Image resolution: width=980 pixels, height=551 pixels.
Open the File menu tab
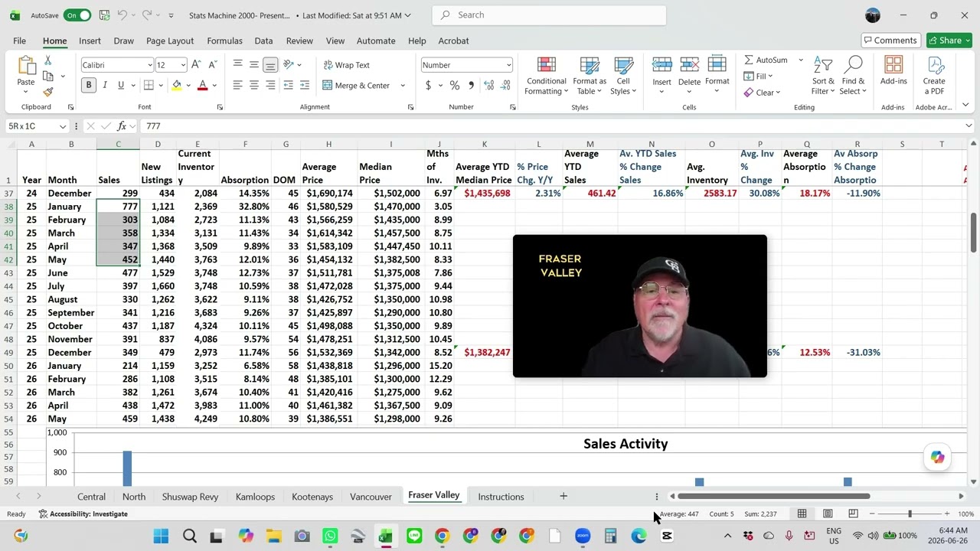[x=19, y=41]
